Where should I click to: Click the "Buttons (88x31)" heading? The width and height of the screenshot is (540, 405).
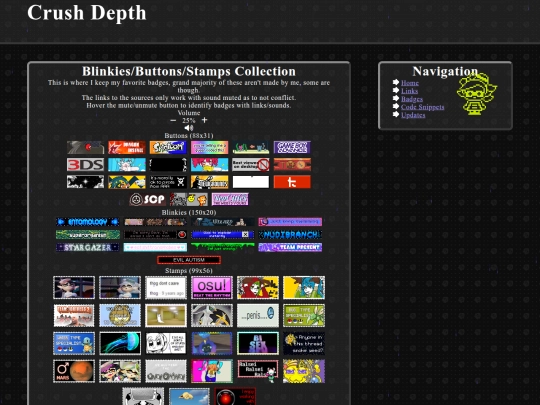coord(189,135)
